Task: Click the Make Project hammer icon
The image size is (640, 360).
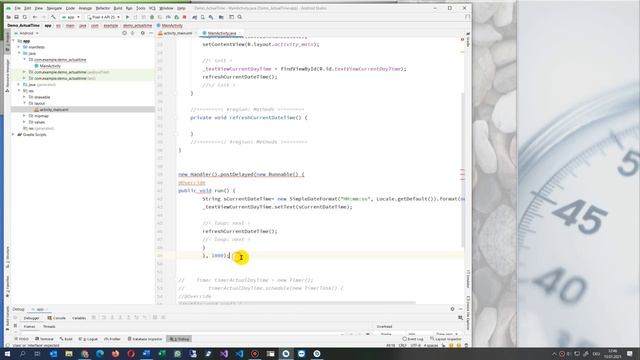Action: [53, 17]
